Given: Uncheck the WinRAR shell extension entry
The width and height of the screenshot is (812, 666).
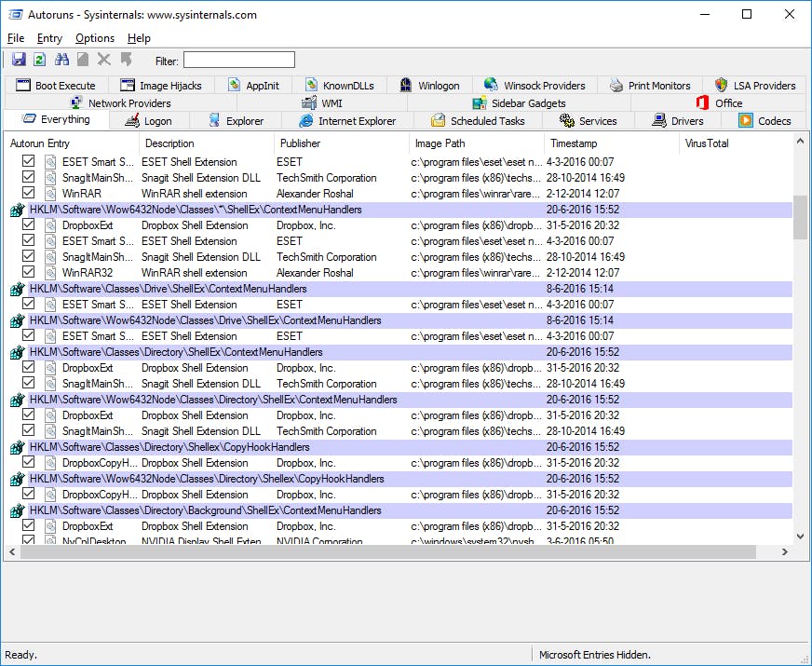Looking at the screenshot, I should (x=29, y=193).
